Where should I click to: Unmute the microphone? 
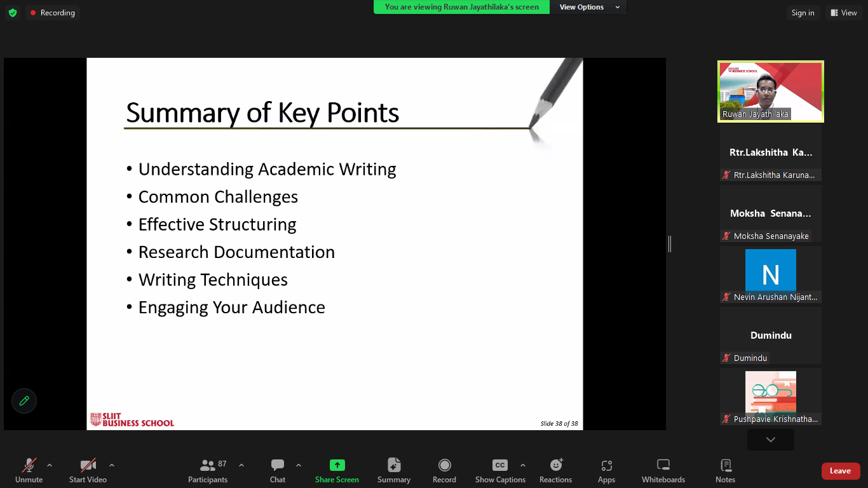[x=29, y=471]
